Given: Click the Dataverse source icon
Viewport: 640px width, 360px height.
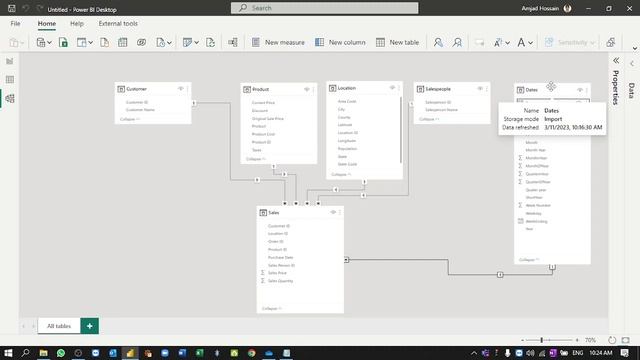Looking at the screenshot, I should (141, 42).
